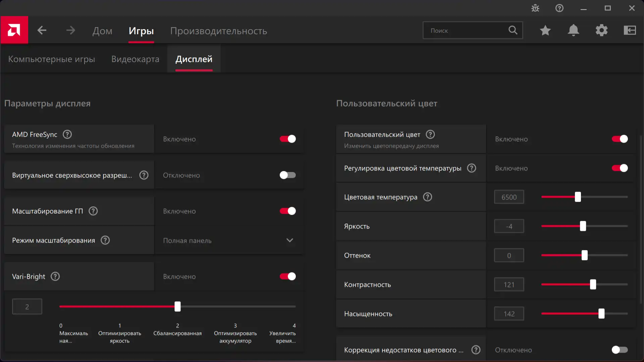Enable the color deficiency correction toggle
Screen dimensions: 644x362
[620, 350]
